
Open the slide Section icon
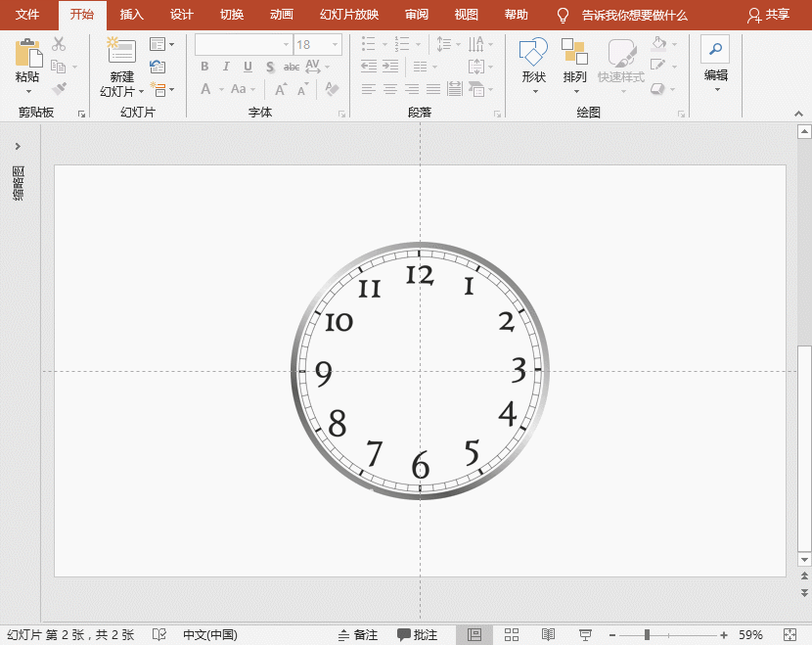[158, 89]
